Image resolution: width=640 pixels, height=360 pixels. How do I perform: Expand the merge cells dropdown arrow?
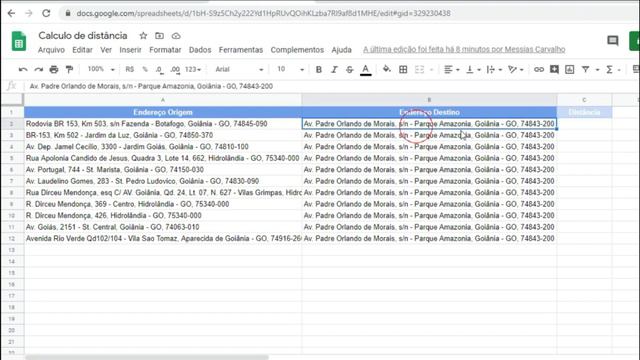click(x=431, y=70)
